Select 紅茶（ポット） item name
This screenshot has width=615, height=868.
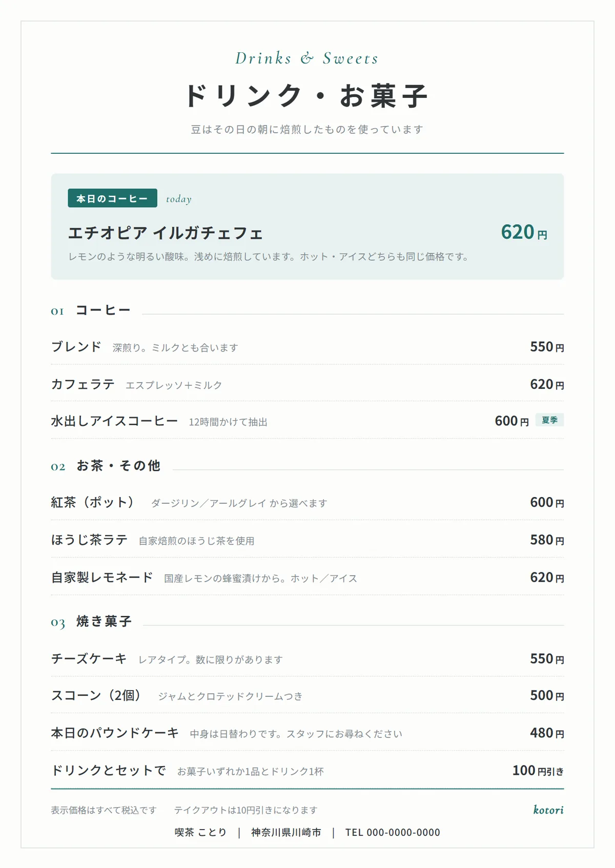pos(93,502)
